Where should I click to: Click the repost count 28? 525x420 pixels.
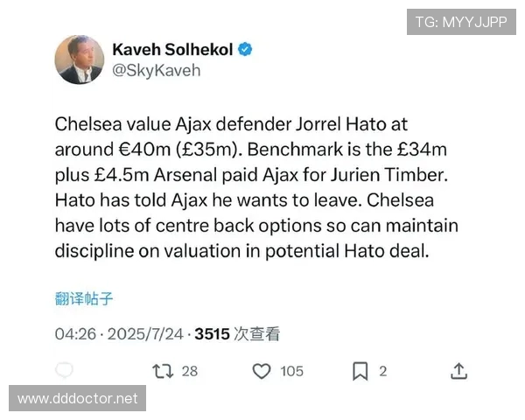click(x=190, y=371)
